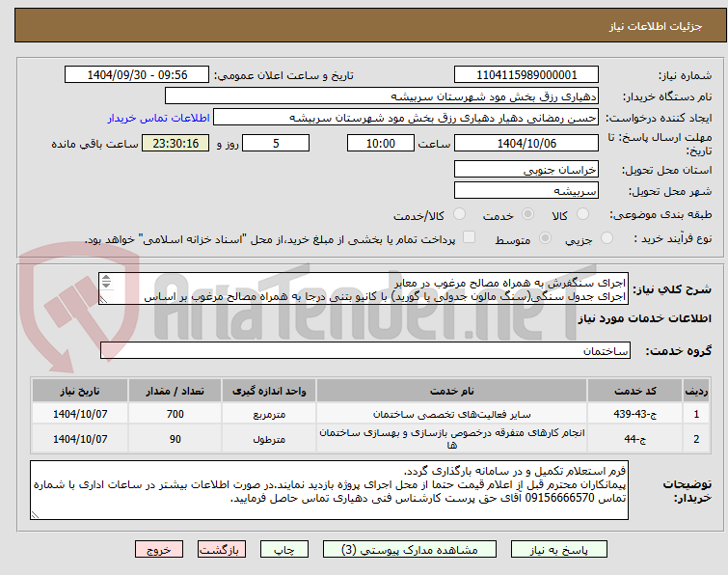
Task: Click the remaining time field 23:30:16
Action: tap(175, 143)
